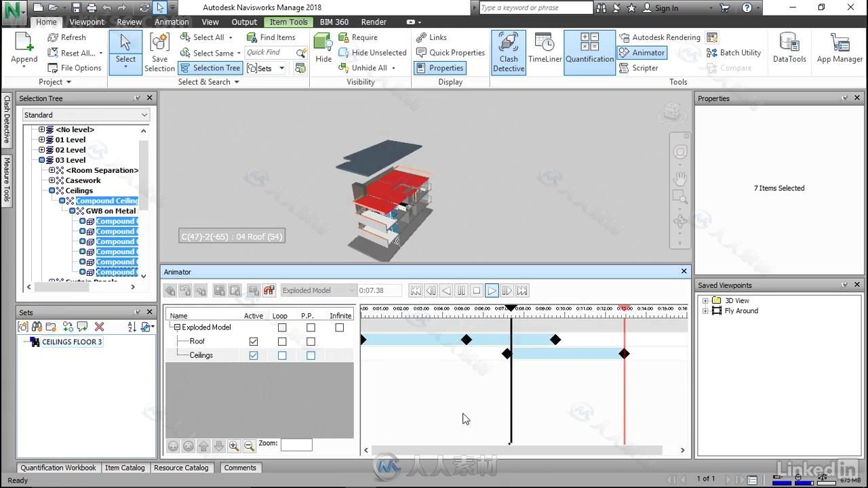Open the Item Tools tab

point(289,22)
